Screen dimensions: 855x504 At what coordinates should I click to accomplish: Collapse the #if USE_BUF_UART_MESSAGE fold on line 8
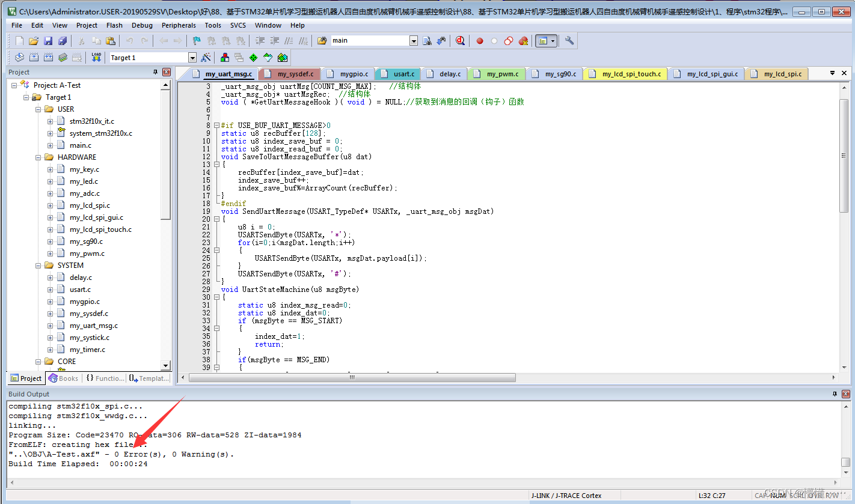point(216,126)
